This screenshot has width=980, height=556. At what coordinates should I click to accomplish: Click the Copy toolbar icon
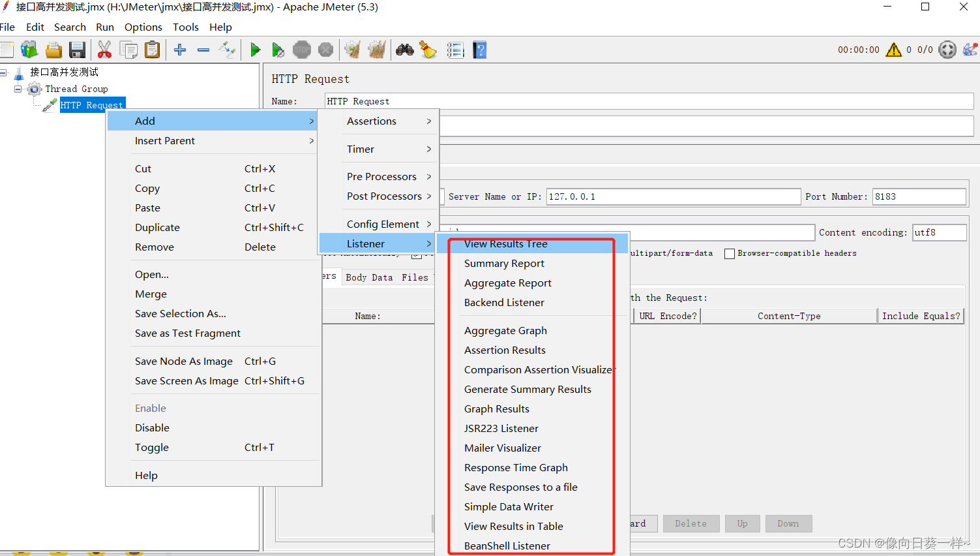pyautogui.click(x=128, y=50)
